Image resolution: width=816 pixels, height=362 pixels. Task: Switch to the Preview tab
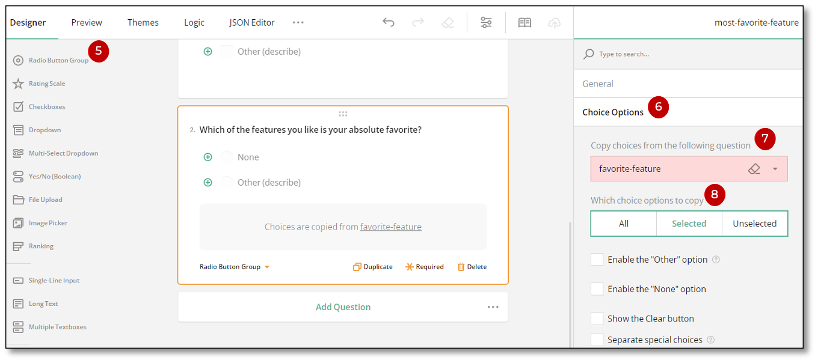point(87,22)
